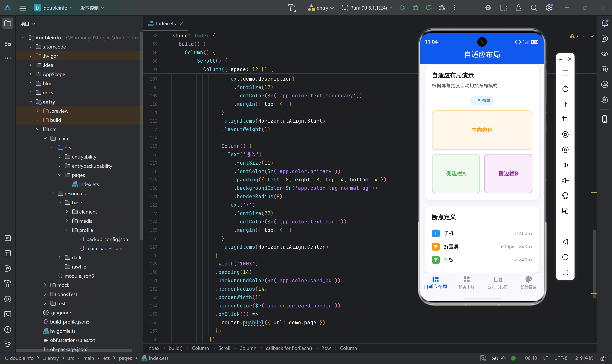This screenshot has height=364, width=612.
Task: Open the 版本控制 menu
Action: point(92,8)
